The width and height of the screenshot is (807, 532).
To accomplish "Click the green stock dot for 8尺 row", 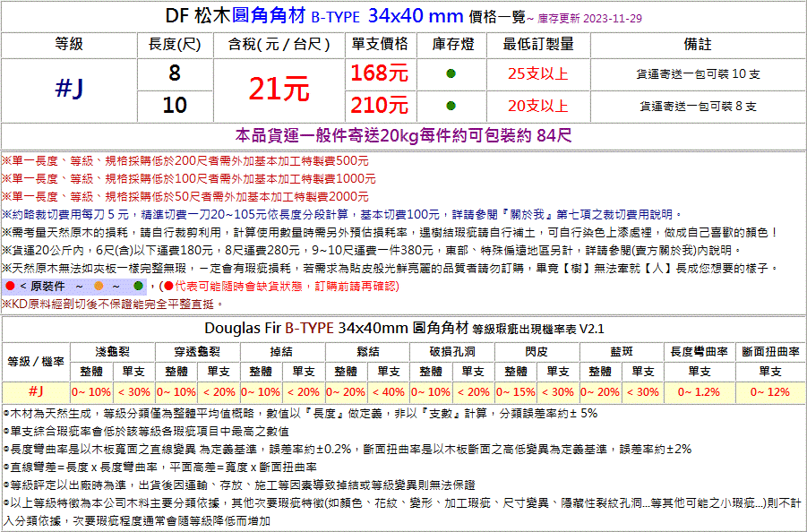I will (451, 73).
